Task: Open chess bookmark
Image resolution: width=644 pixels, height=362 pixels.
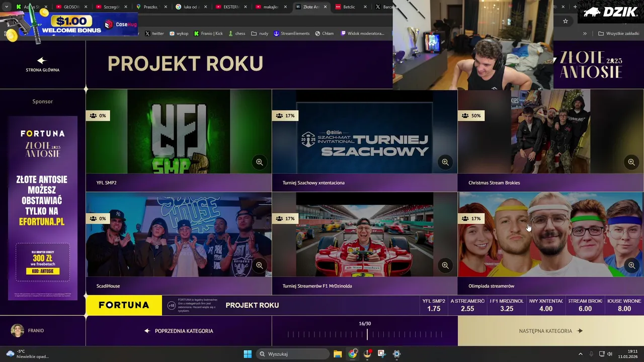Action: [236, 33]
